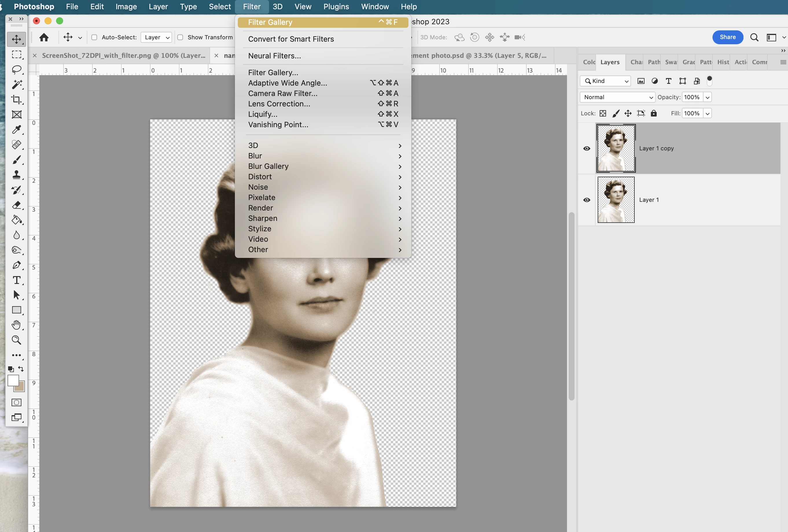Image resolution: width=788 pixels, height=532 pixels.
Task: Select the Layer 1 thumbnail
Action: click(616, 200)
